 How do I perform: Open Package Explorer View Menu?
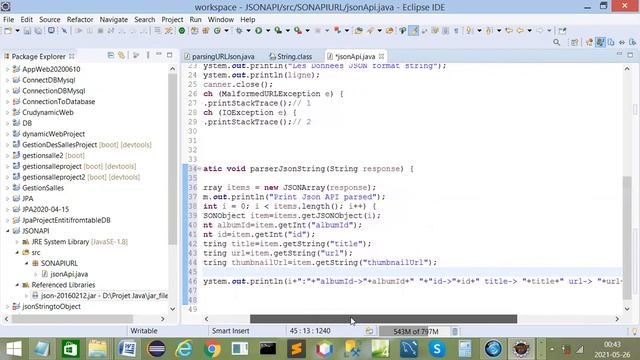click(148, 55)
